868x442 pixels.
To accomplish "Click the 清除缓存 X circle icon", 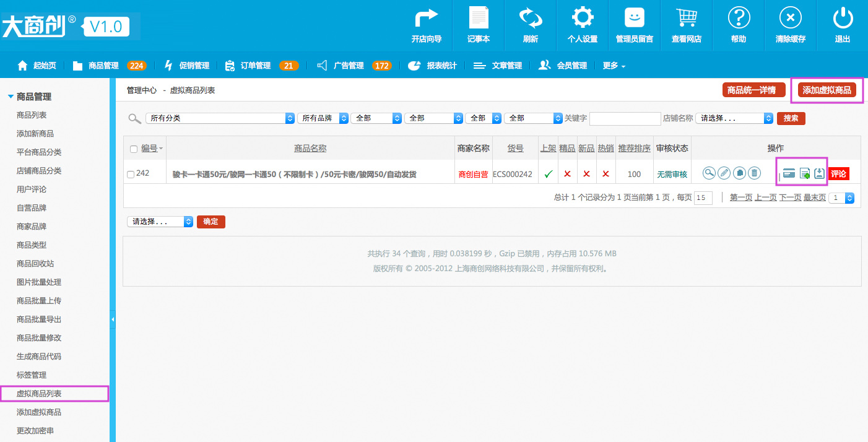I will pyautogui.click(x=791, y=18).
